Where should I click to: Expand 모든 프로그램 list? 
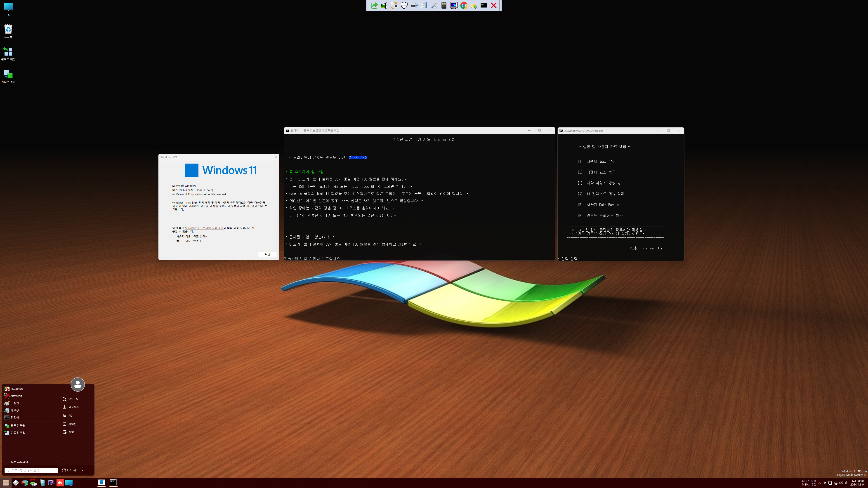[31, 462]
